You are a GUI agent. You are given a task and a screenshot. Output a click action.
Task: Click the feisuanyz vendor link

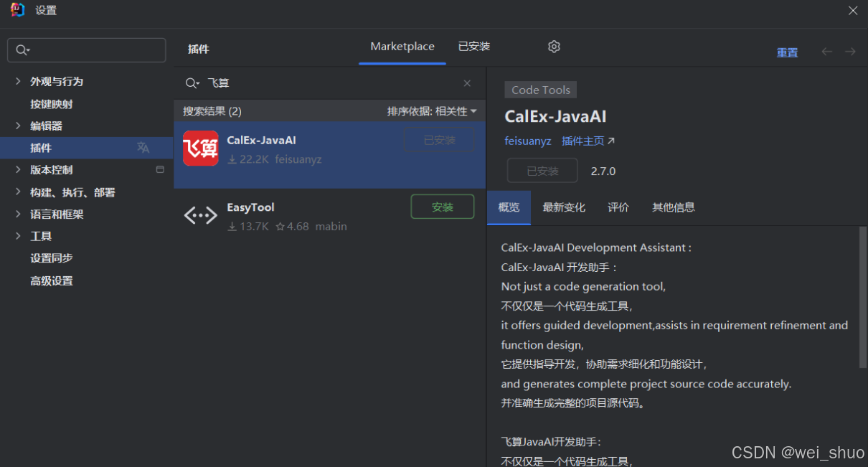pyautogui.click(x=528, y=141)
